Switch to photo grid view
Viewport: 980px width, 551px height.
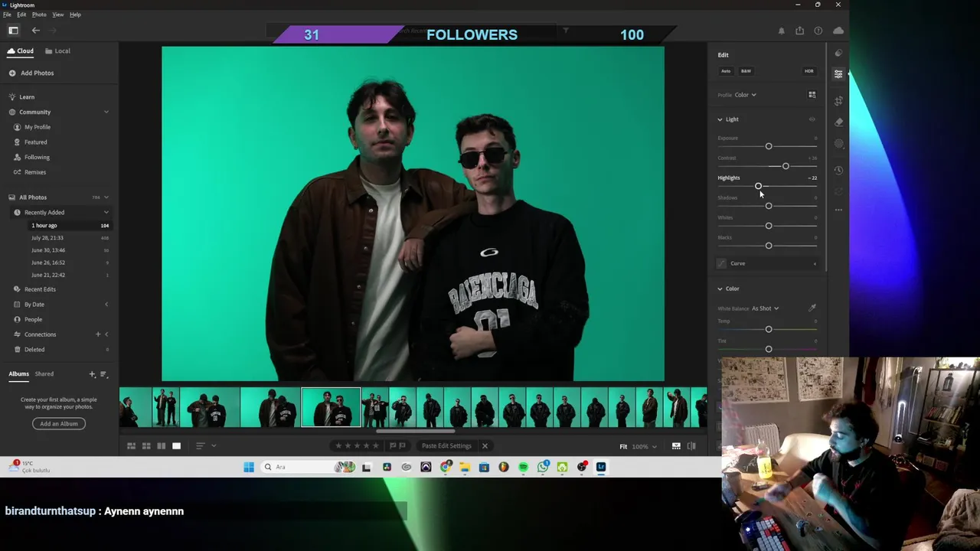click(131, 445)
